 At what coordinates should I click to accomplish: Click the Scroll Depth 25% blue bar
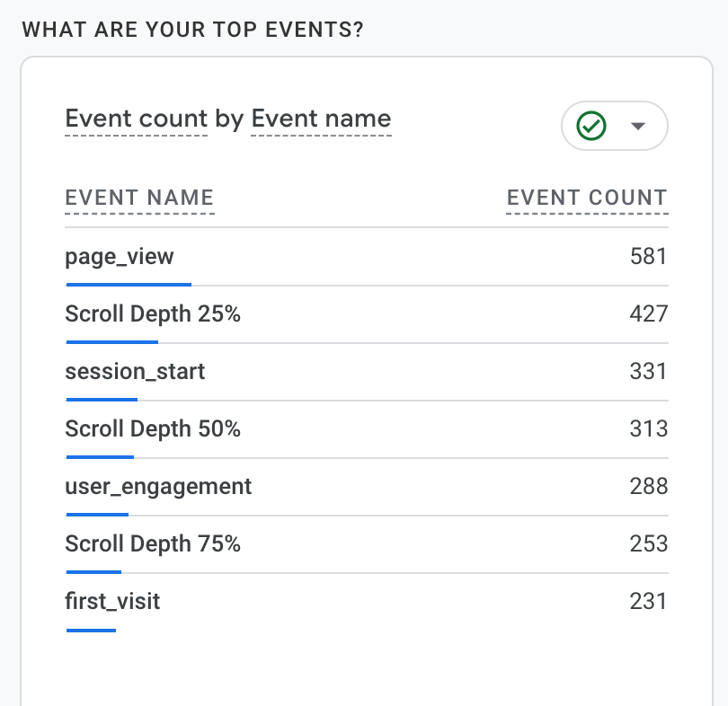[112, 342]
